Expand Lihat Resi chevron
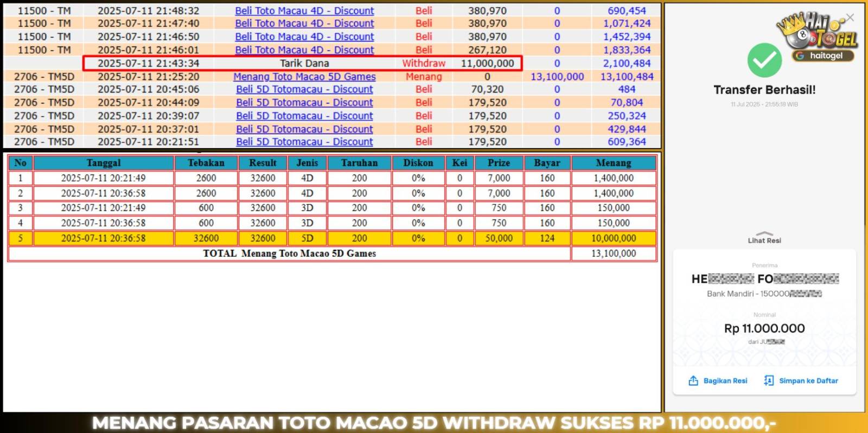Screen dimensions: 868x433 (764, 234)
